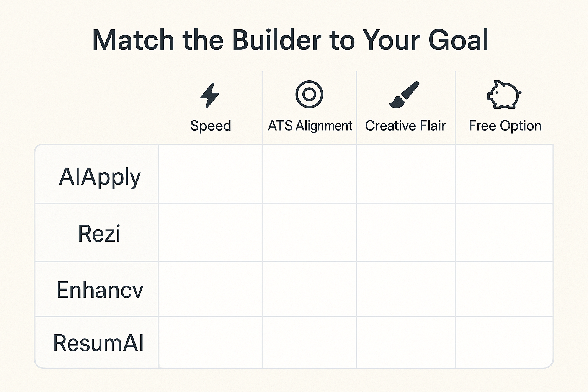Click the Enhancv Creative Flair cell
This screenshot has width=588, height=392.
(x=406, y=289)
